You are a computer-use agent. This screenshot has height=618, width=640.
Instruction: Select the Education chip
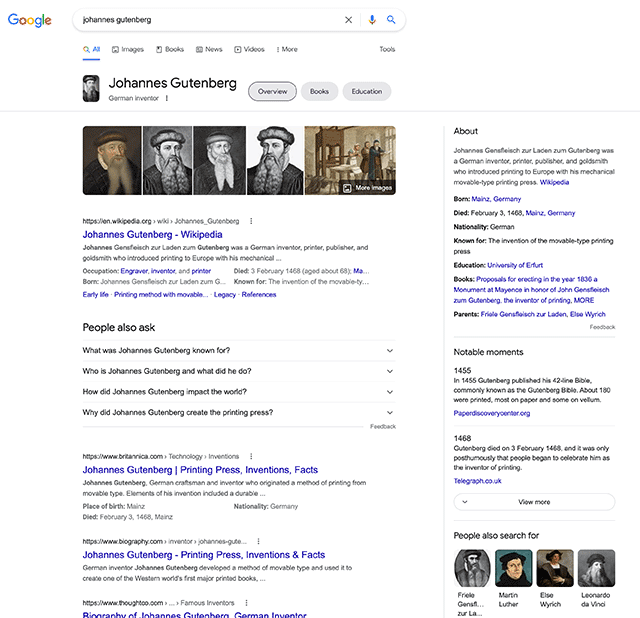[x=366, y=91]
